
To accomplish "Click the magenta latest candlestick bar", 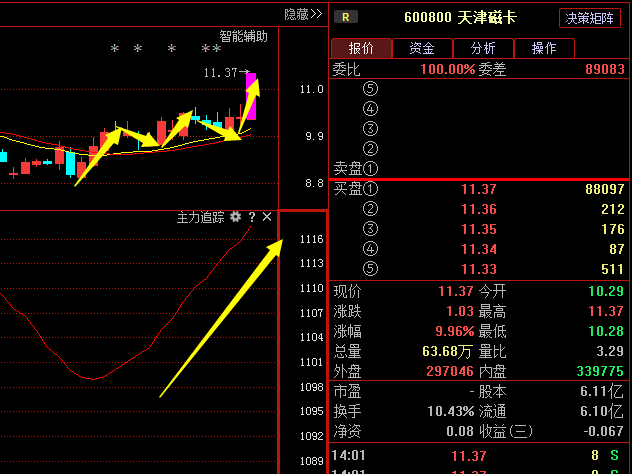I will tap(250, 96).
